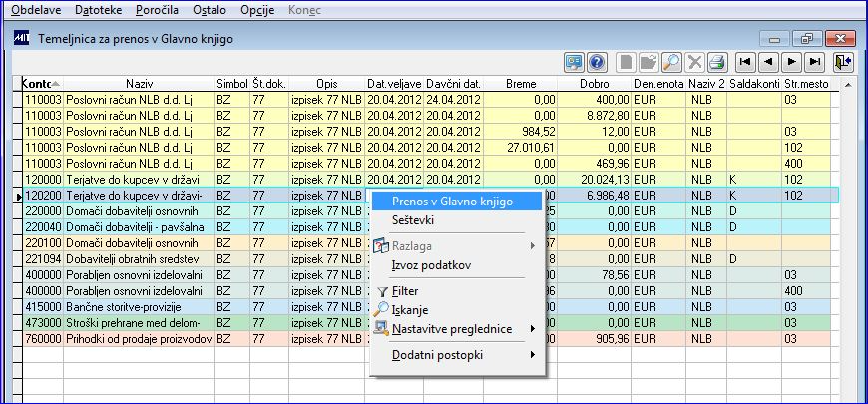Click the new blank document toolbar icon
868x404 pixels.
point(626,62)
